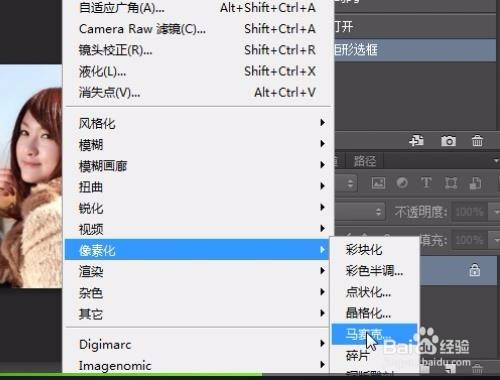This screenshot has width=500, height=380.
Task: Create new document from current state icon
Action: 416,141
